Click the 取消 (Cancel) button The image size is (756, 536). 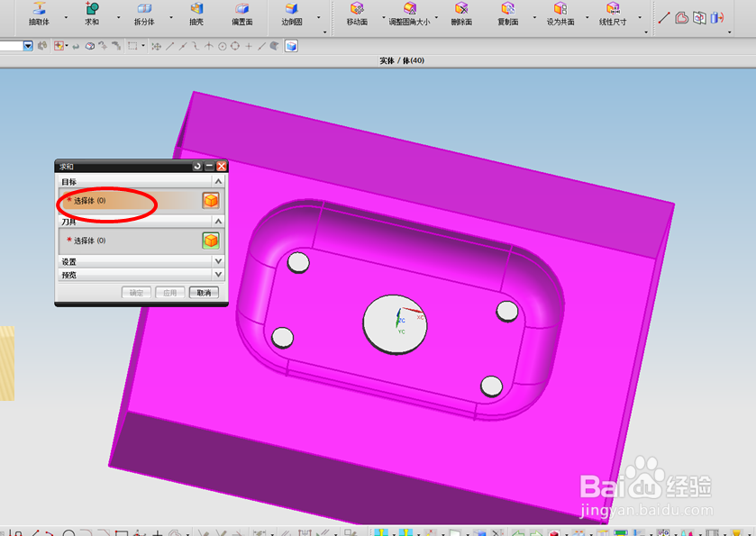coord(204,293)
